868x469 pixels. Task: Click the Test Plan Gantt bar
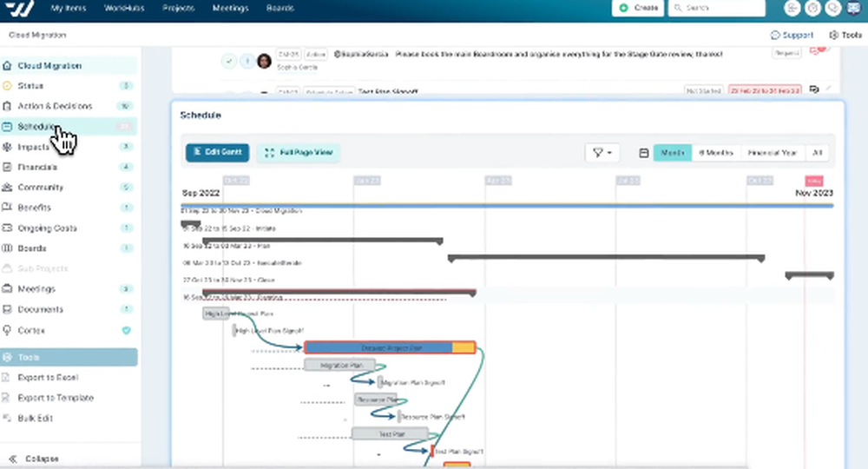click(x=391, y=433)
